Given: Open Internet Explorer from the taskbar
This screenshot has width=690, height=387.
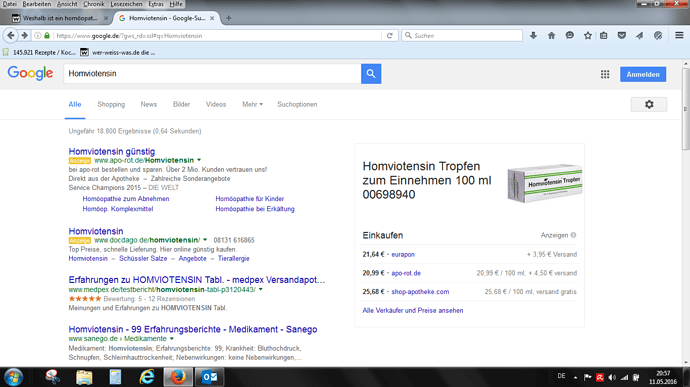Looking at the screenshot, I should (147, 377).
